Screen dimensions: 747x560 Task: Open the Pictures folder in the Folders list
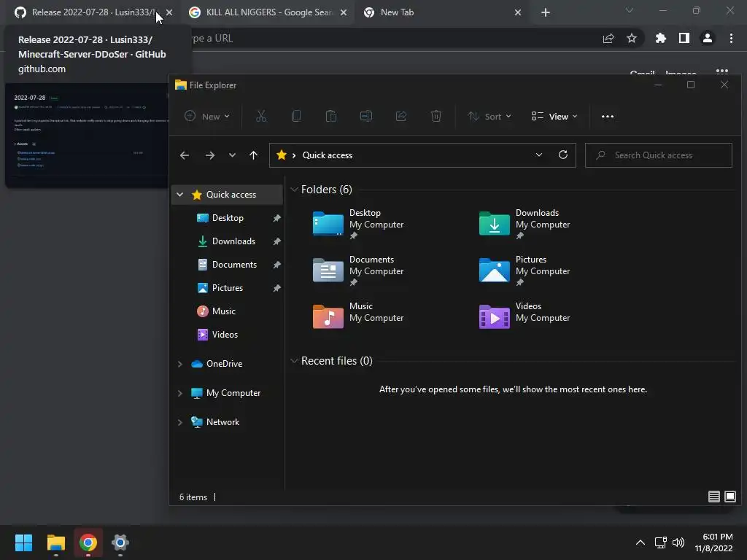pyautogui.click(x=525, y=271)
